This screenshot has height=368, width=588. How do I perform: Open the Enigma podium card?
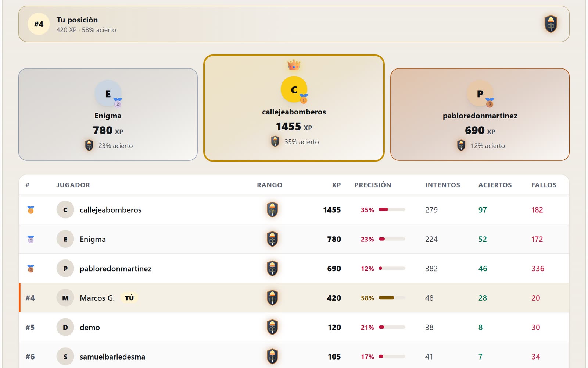point(108,114)
